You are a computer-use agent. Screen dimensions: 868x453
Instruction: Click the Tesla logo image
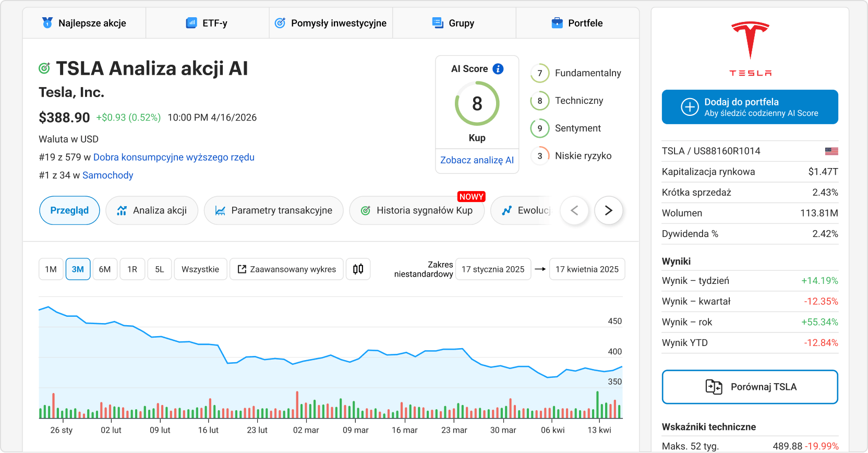(750, 49)
